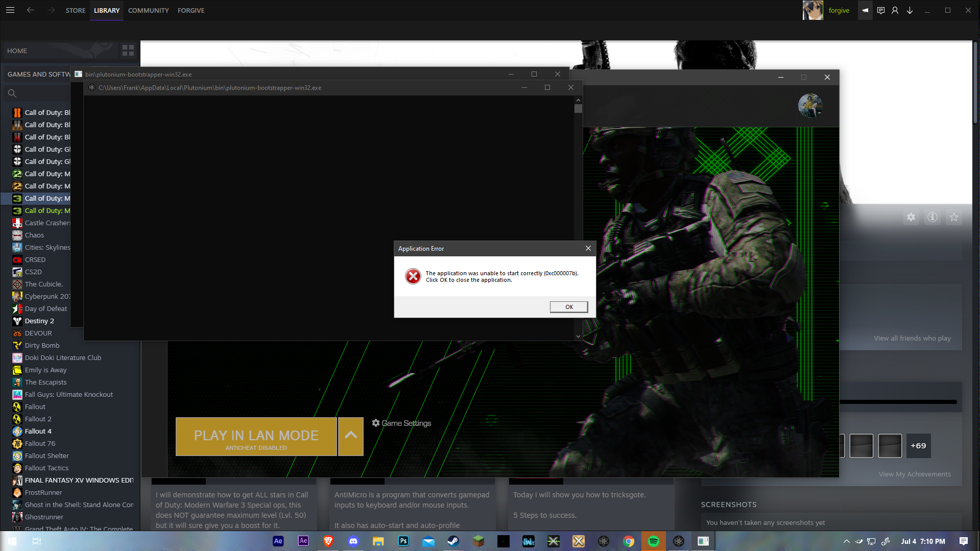Open the chat messages icon
Screen dimensions: 980x551
tap(881, 10)
